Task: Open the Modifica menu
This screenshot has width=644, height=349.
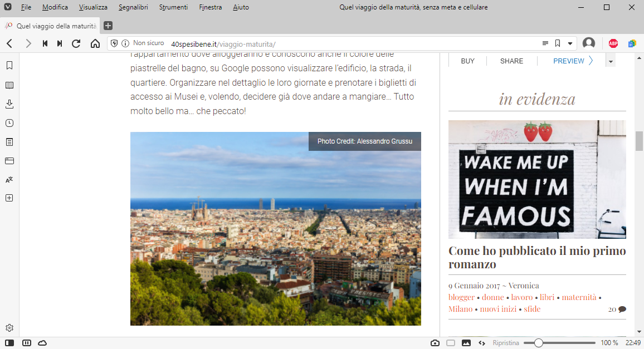Action: (55, 7)
